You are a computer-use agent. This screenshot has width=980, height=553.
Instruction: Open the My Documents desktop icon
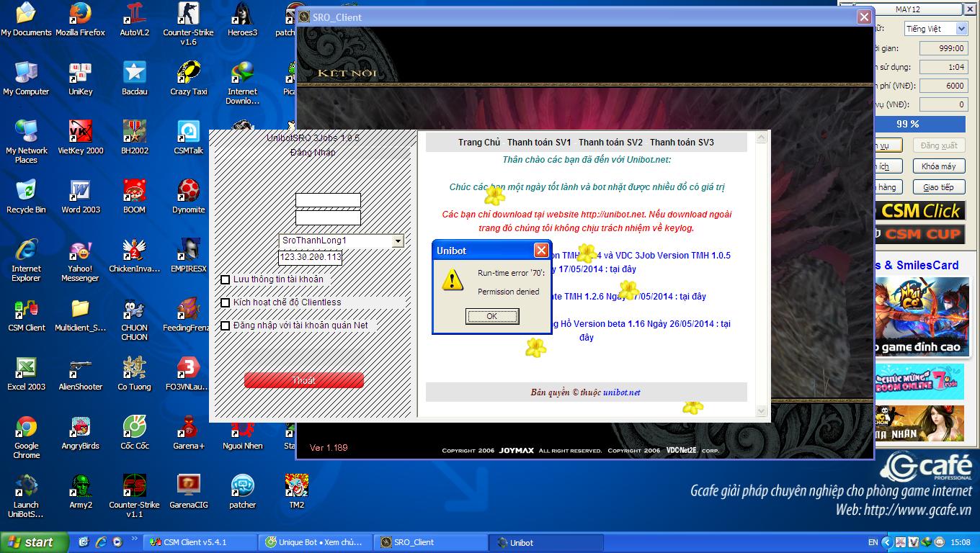pos(26,19)
